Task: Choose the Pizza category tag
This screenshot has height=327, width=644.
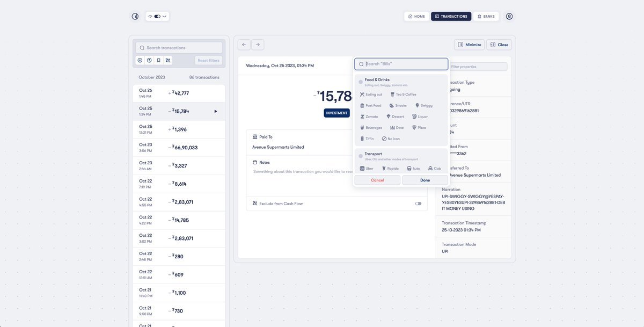Action: tap(419, 128)
